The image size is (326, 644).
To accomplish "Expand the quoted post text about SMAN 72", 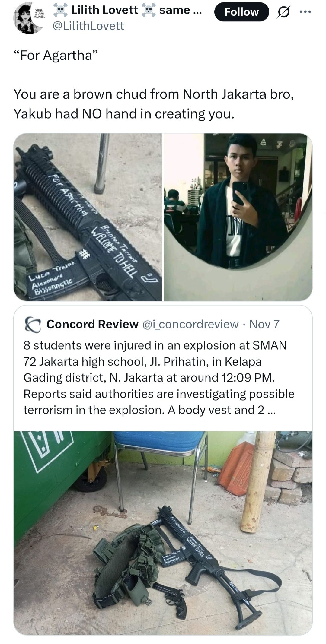I will [159, 378].
